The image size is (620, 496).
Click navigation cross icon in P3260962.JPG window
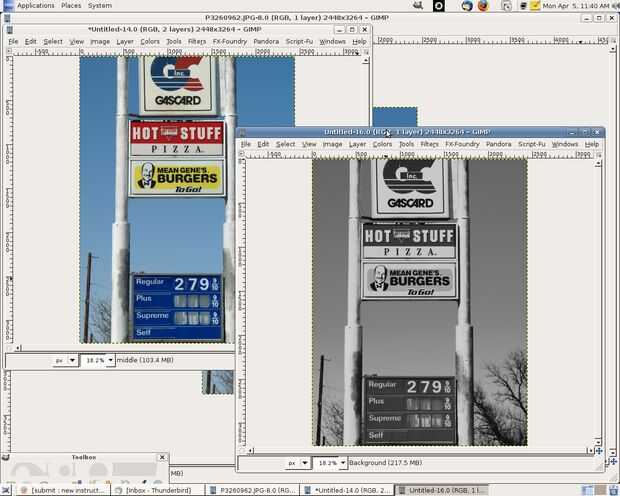pyautogui.click(x=613, y=462)
